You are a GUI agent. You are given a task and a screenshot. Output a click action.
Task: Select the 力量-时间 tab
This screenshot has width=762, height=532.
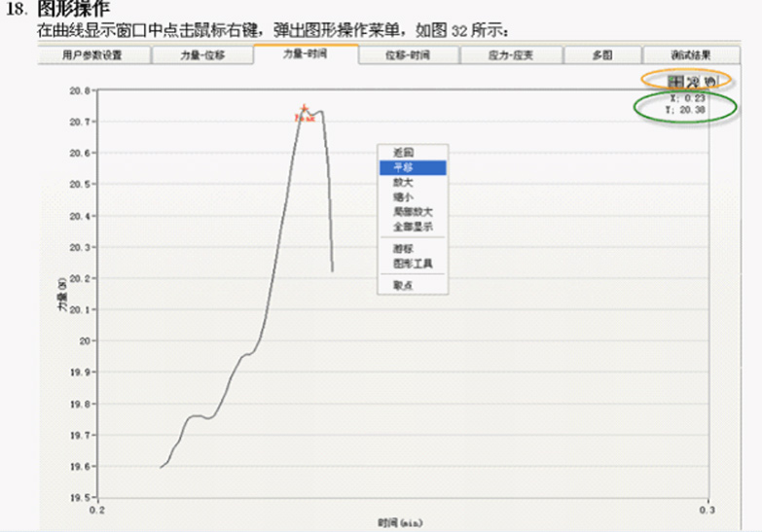[x=306, y=54]
